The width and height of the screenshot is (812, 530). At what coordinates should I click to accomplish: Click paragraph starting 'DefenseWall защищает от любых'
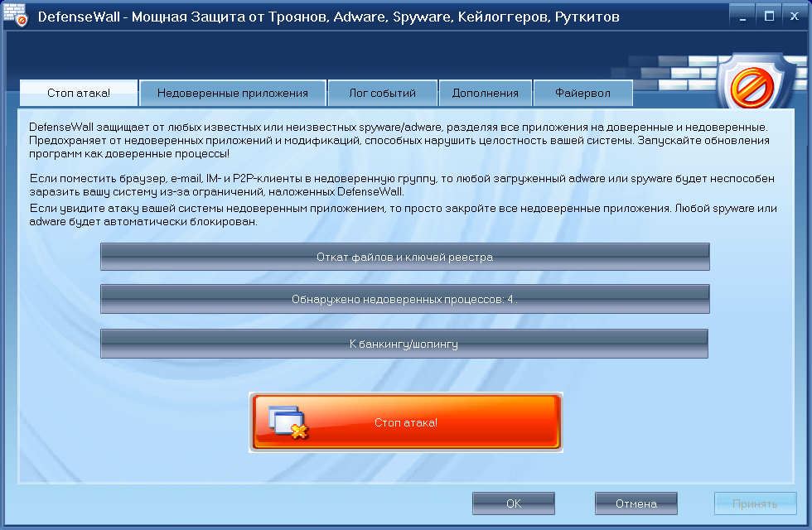coord(399,140)
